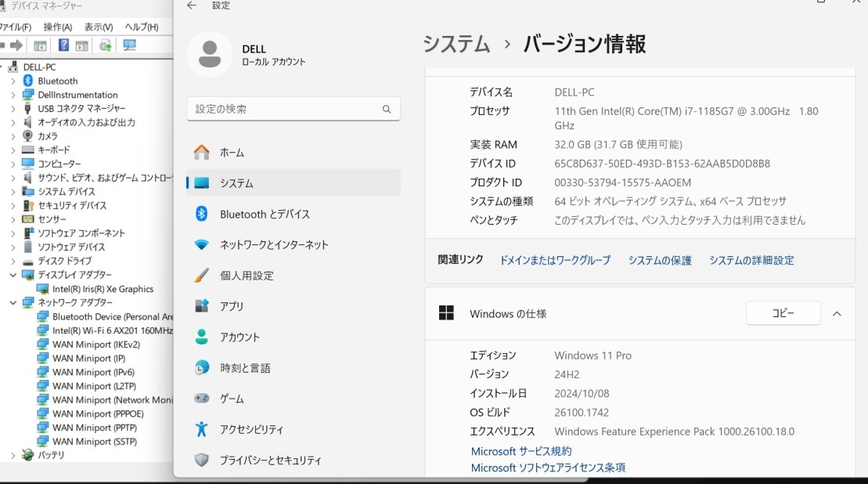Click the ソフトウェア デバイス icon
Image resolution: width=868 pixels, height=484 pixels.
[x=27, y=247]
